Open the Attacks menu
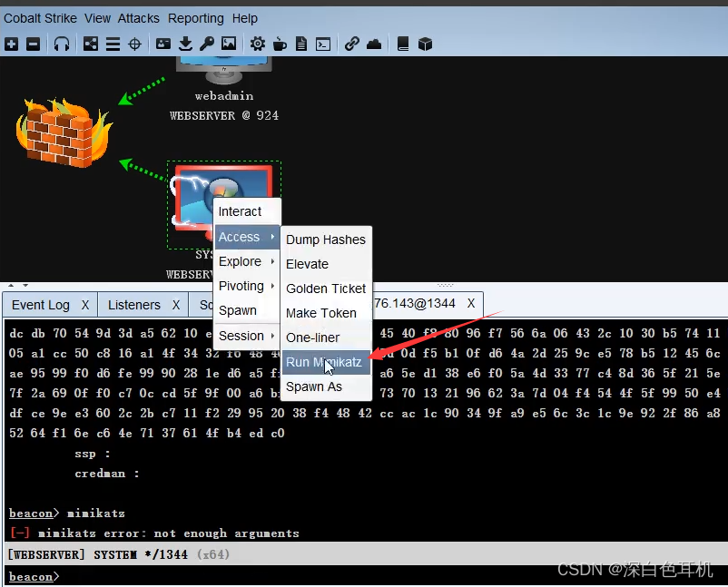 tap(138, 18)
